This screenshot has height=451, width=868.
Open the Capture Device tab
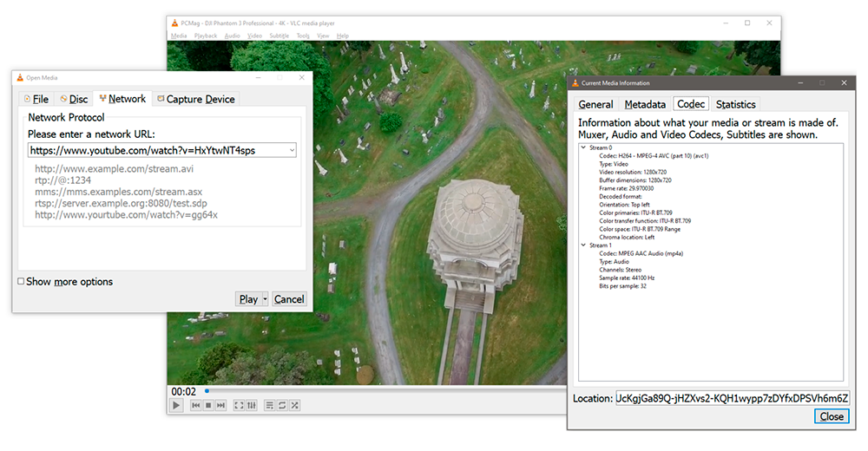(x=196, y=99)
